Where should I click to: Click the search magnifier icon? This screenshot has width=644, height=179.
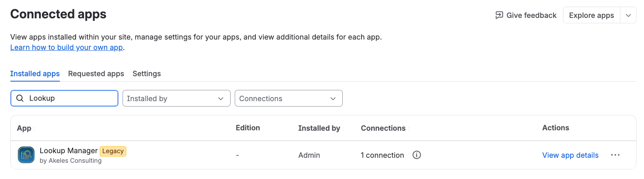pos(19,99)
